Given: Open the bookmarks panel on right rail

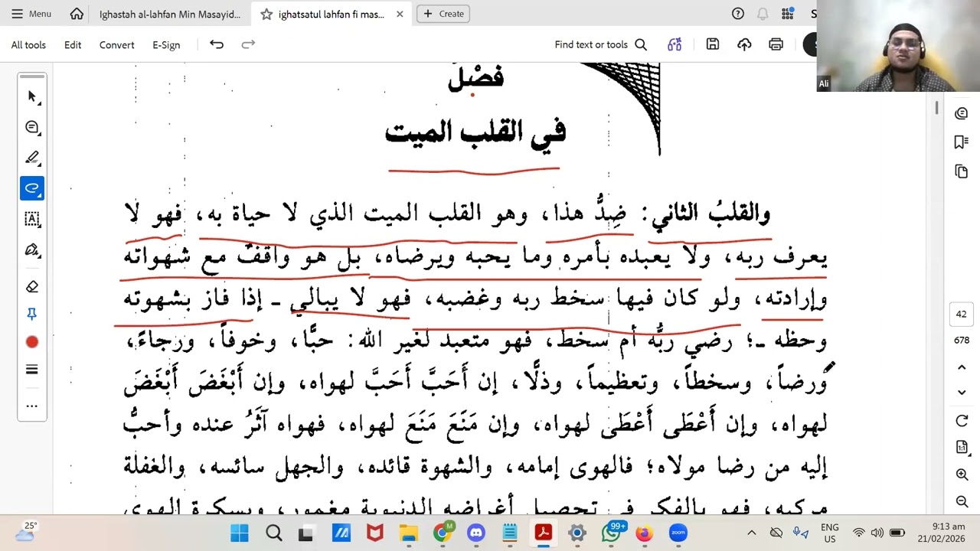Looking at the screenshot, I should [x=962, y=142].
